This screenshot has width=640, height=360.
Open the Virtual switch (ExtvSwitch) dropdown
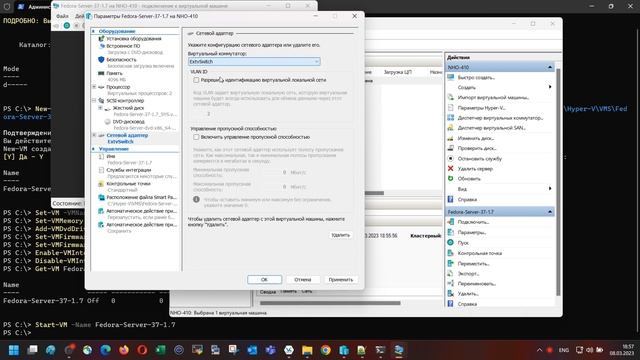(x=254, y=62)
